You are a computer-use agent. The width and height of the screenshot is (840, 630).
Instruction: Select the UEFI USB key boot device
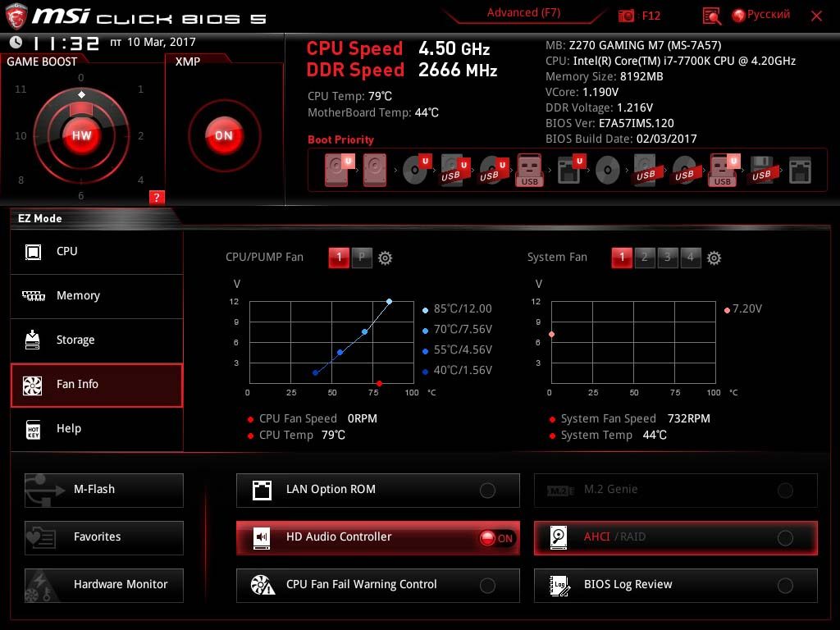tap(725, 170)
